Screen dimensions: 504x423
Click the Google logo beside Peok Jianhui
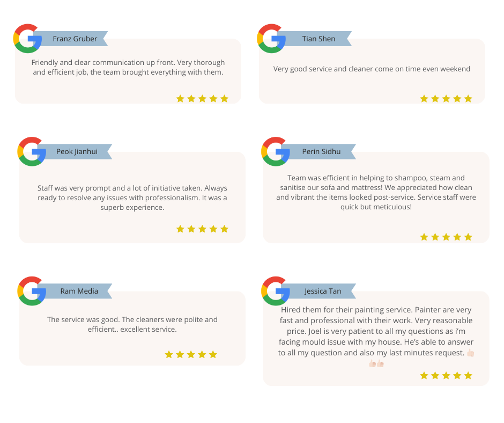click(x=32, y=152)
